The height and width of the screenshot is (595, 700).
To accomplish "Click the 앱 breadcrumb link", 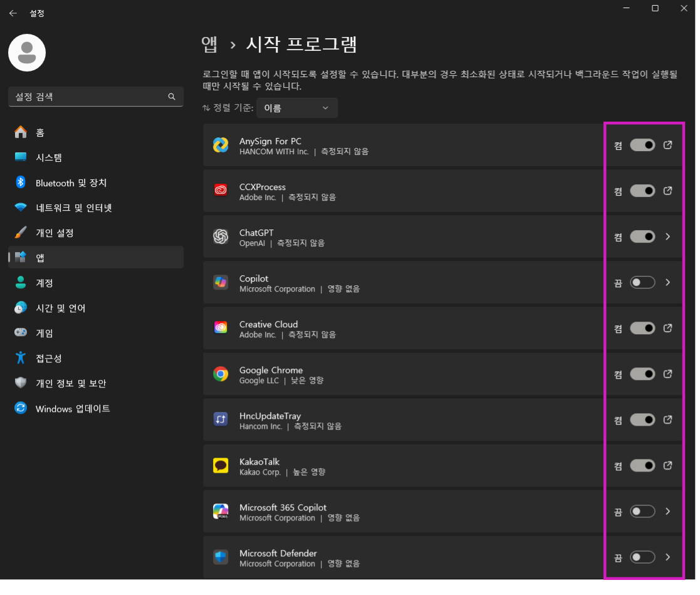I will tap(209, 45).
